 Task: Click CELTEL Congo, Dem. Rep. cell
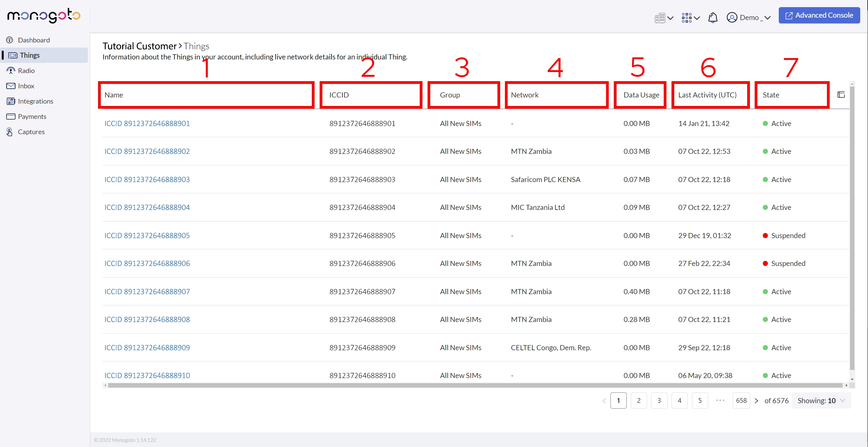[551, 348]
